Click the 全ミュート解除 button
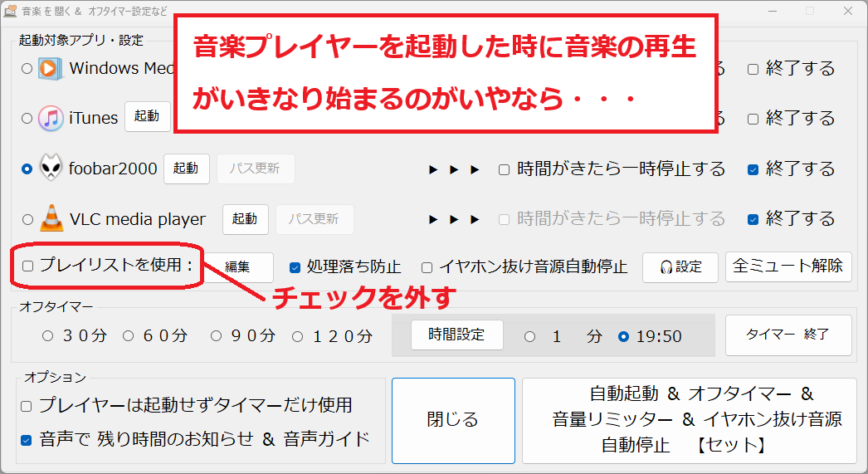868x474 pixels. [788, 266]
